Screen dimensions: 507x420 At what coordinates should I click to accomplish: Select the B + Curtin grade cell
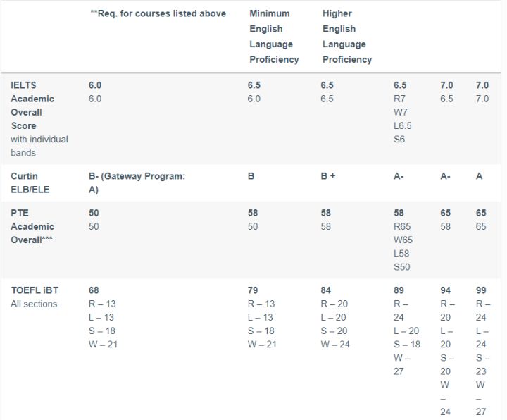coord(328,176)
